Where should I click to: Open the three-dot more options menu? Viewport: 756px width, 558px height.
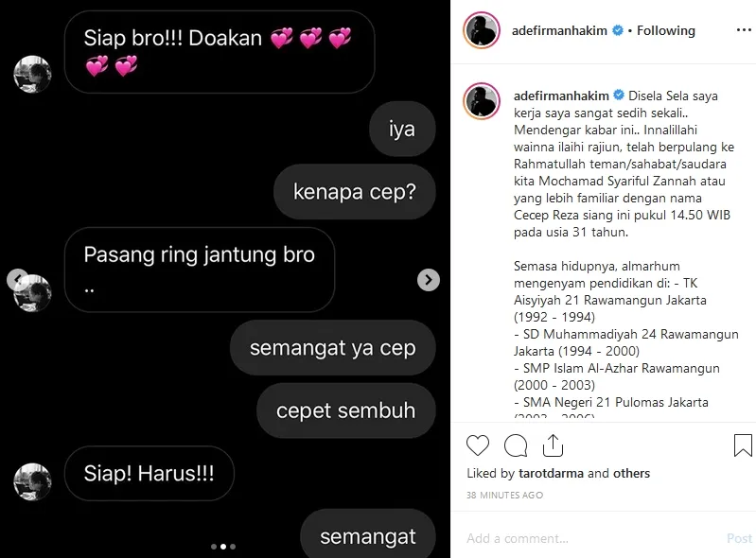(x=744, y=30)
